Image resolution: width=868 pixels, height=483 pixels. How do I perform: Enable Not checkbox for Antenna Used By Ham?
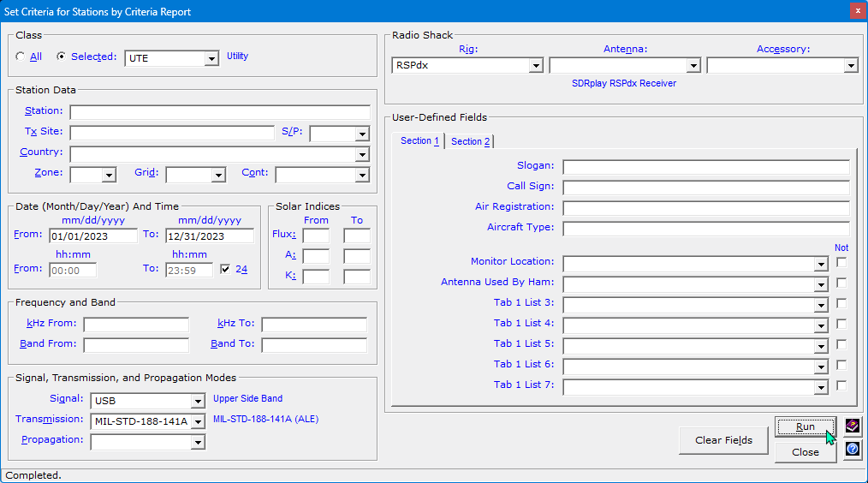coord(841,283)
